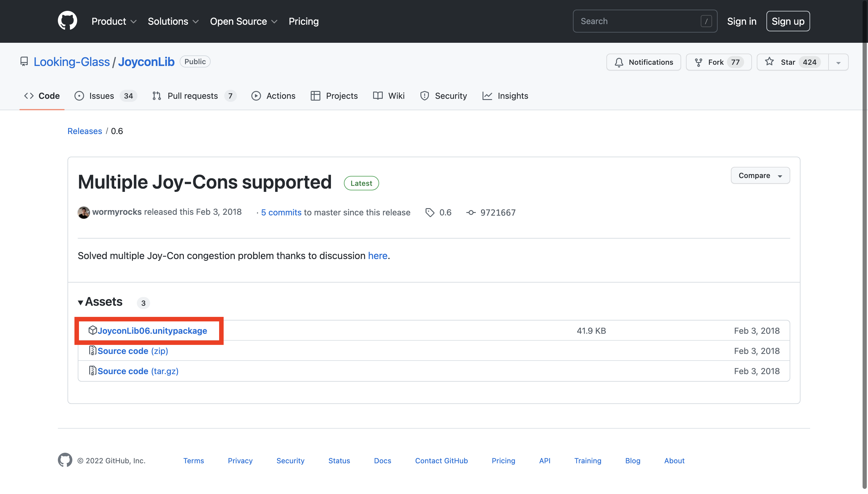Screen dimensions: 868x494
Task: Click the footer GitHub logo
Action: pos(65,460)
